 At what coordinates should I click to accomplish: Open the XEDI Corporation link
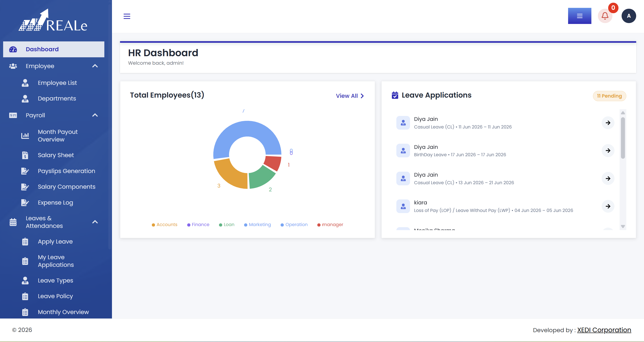[604, 330]
